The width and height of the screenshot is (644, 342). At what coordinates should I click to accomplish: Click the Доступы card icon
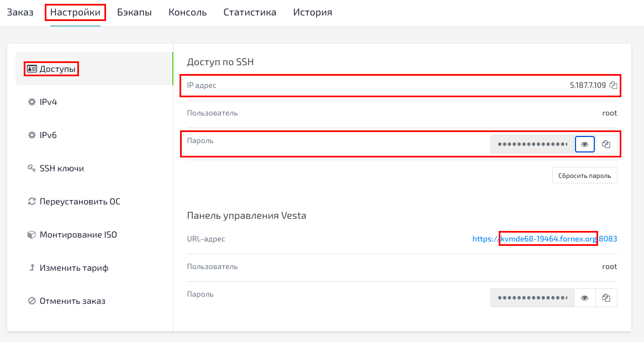click(31, 69)
